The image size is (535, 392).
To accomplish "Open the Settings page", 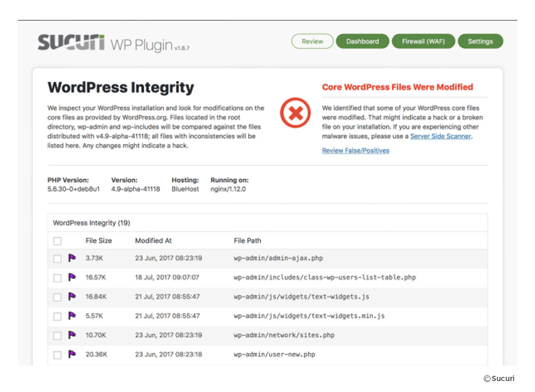I will coord(480,42).
